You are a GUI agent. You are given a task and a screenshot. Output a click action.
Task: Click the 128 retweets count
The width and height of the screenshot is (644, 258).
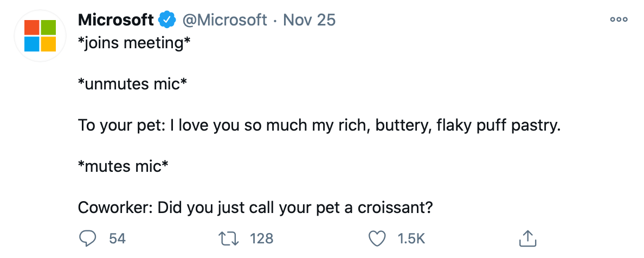pos(262,238)
